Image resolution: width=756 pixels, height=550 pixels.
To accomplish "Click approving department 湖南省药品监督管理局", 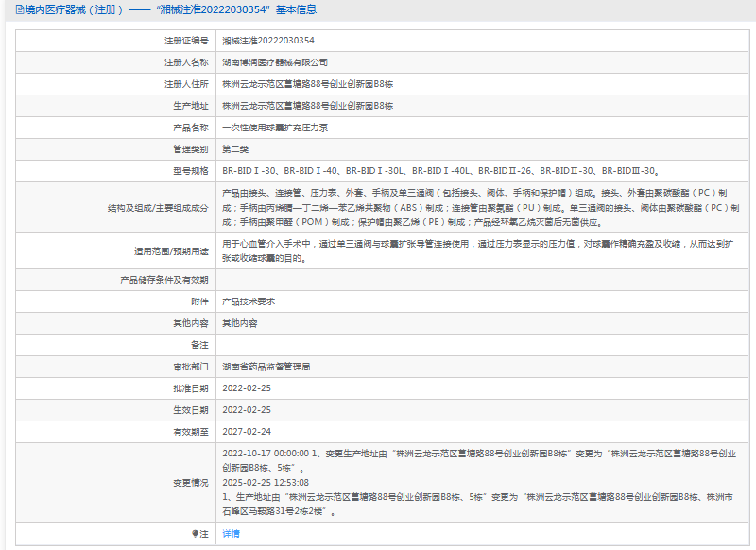I will tap(266, 367).
